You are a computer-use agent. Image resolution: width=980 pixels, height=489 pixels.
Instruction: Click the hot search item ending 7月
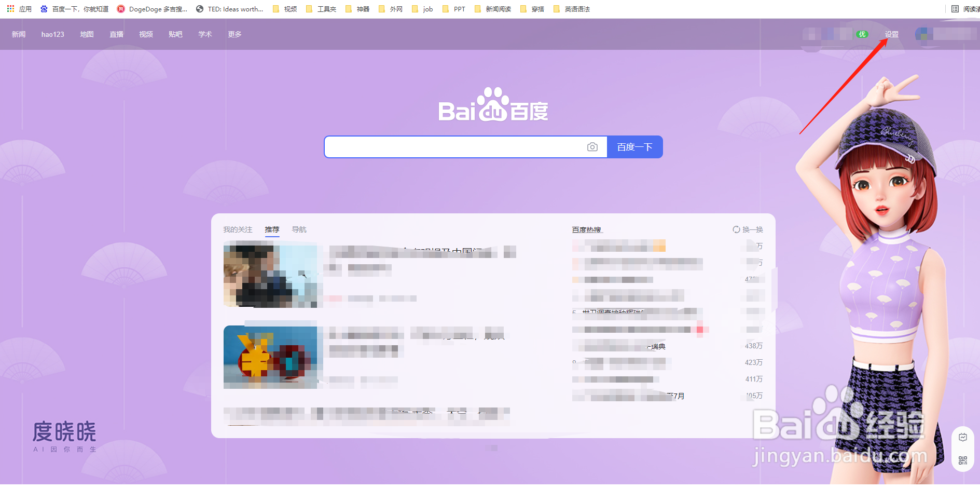click(628, 396)
